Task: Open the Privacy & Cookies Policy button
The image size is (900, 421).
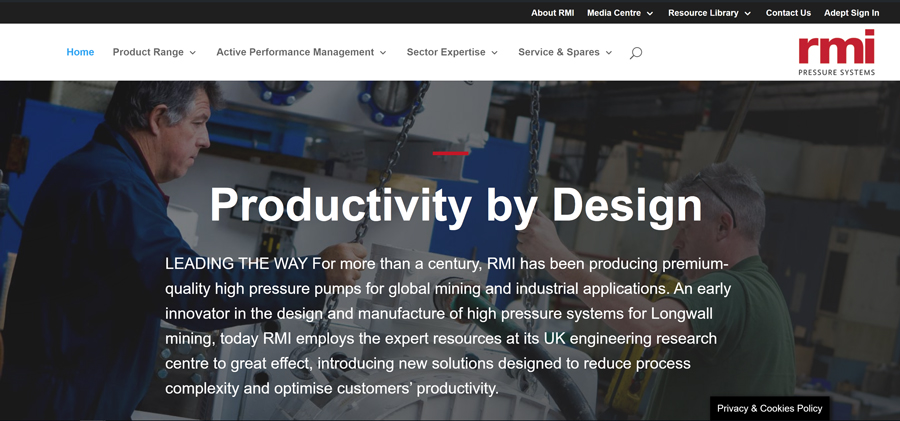Action: click(x=770, y=408)
